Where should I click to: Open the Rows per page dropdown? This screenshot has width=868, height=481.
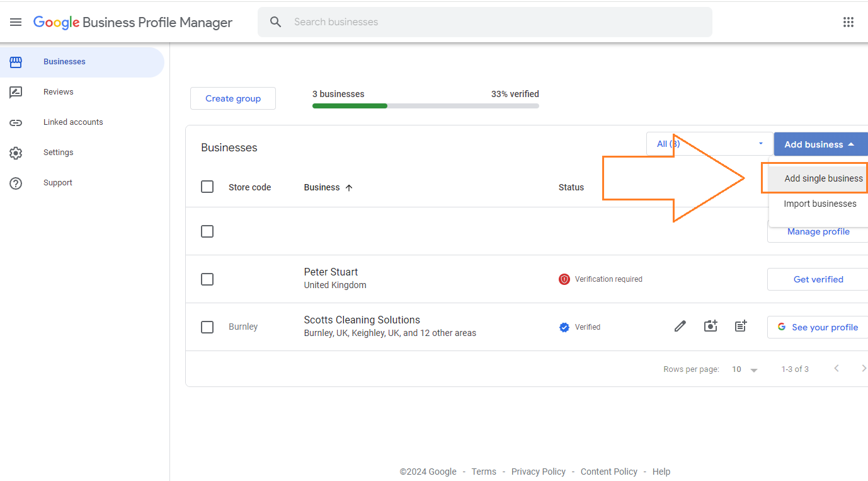click(x=745, y=369)
